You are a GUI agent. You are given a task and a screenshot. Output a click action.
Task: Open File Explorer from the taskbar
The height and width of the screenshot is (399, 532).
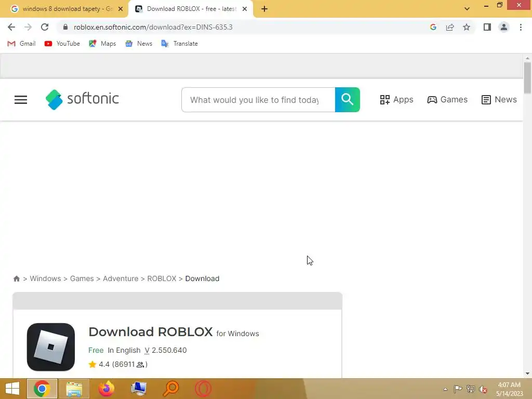point(74,389)
